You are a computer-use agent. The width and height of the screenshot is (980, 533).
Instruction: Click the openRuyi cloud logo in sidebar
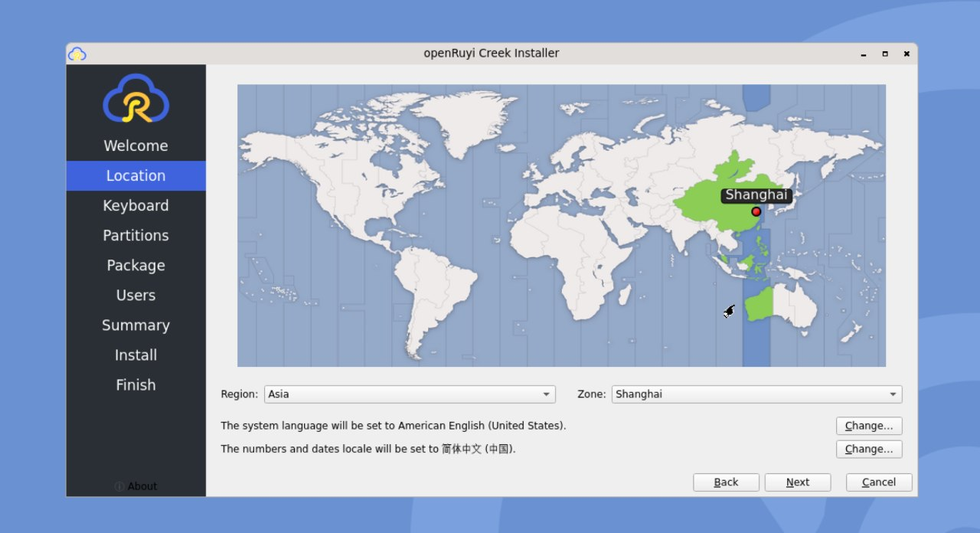(136, 99)
